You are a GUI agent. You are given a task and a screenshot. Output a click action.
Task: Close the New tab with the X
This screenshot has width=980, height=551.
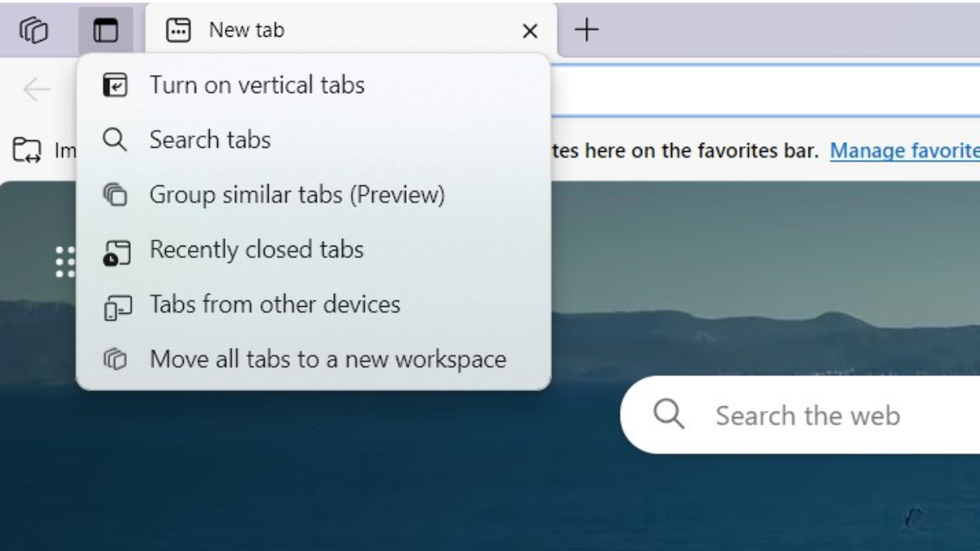(530, 31)
